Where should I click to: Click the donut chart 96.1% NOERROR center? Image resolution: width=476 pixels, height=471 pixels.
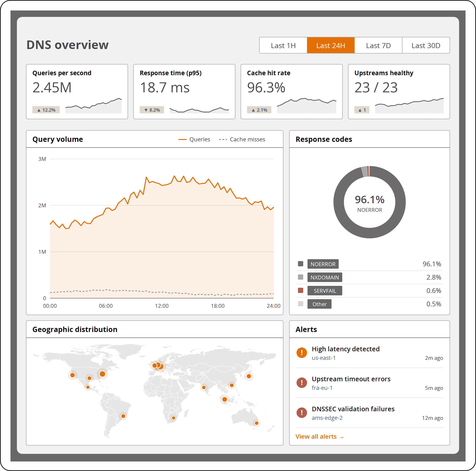pyautogui.click(x=369, y=203)
